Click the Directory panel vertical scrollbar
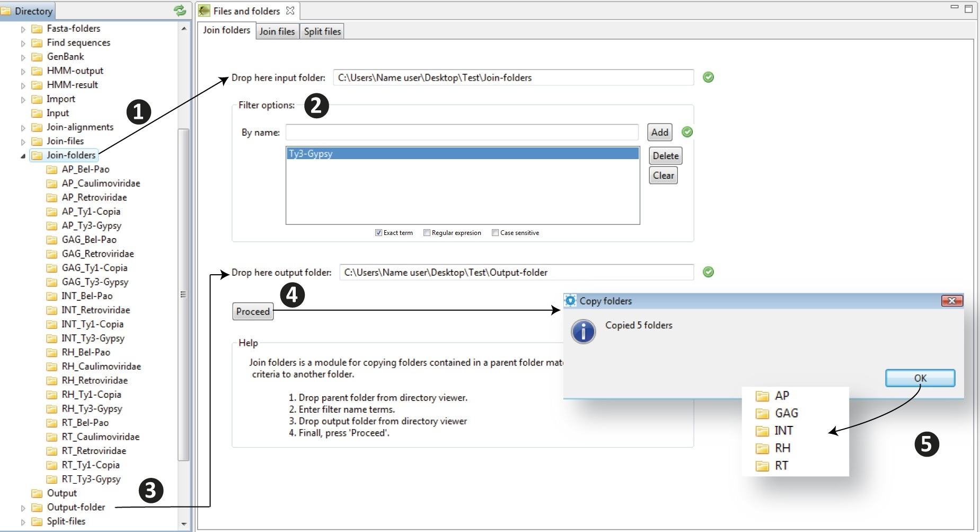980x532 pixels. tap(183, 294)
